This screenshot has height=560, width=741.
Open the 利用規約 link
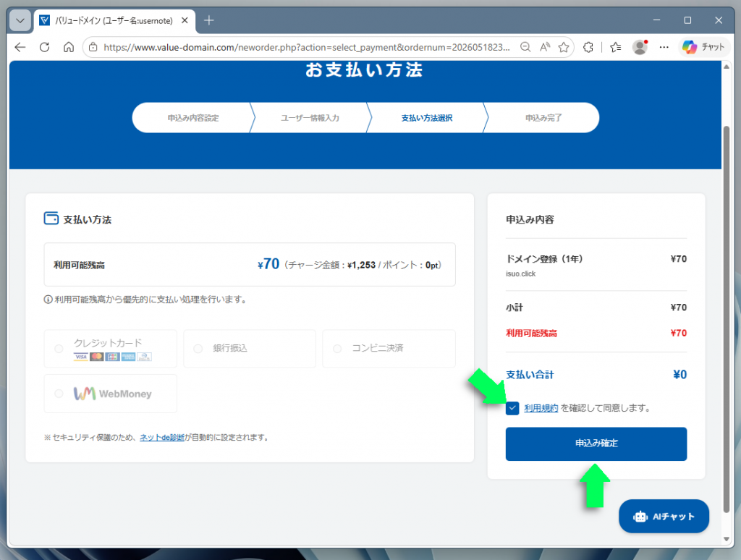(x=541, y=408)
